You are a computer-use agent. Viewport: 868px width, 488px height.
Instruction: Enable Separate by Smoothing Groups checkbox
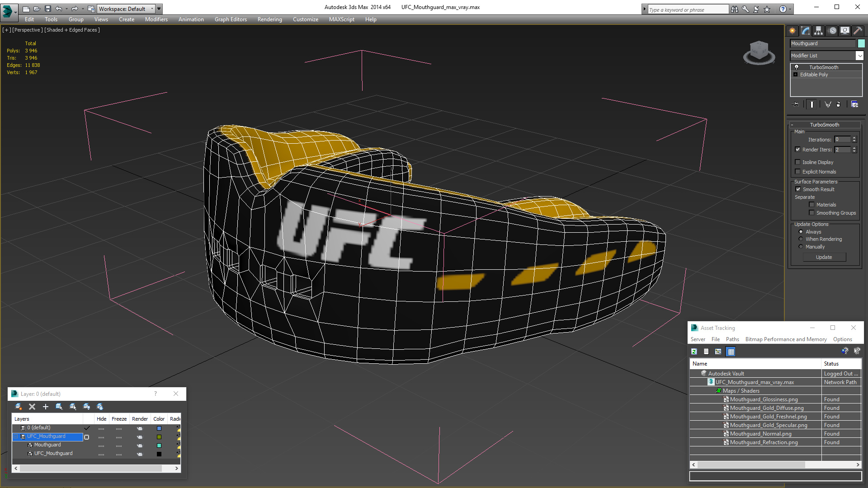click(x=811, y=213)
